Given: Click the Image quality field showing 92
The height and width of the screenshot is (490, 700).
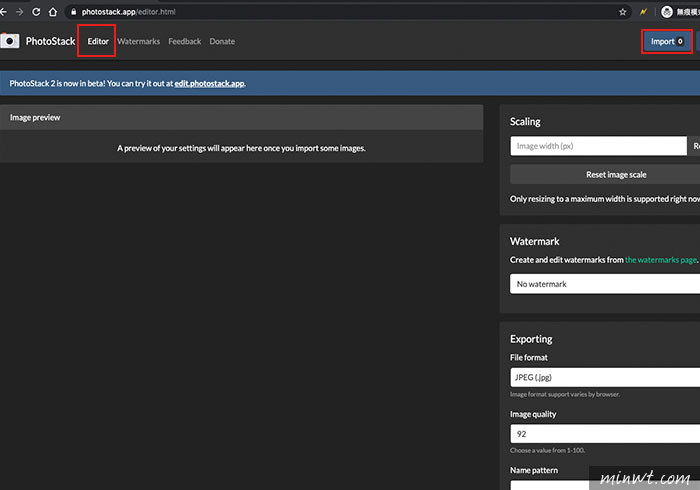Looking at the screenshot, I should [x=605, y=434].
